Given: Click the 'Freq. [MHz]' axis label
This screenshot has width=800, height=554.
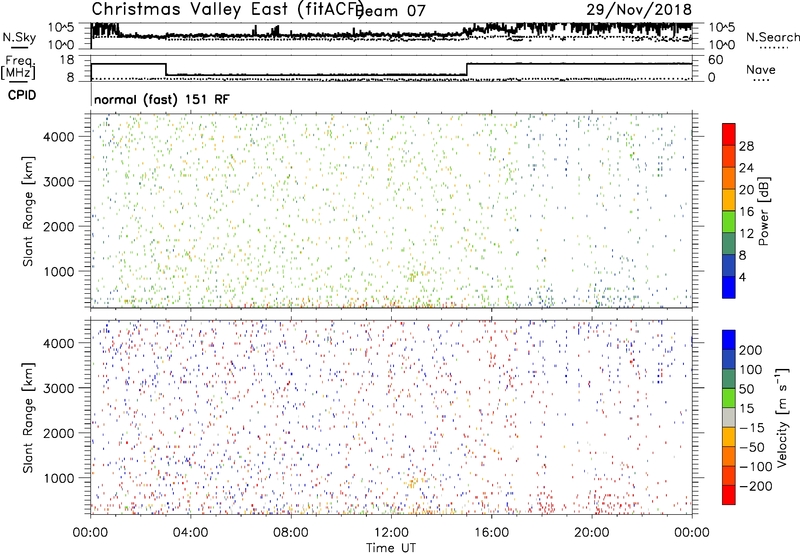Looking at the screenshot, I should 18,67.
